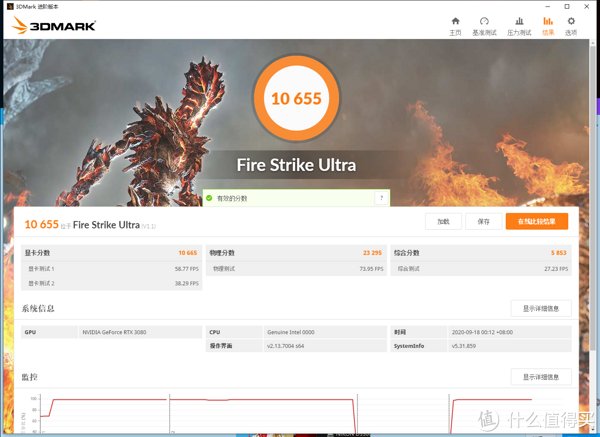Open the Options (选项) gear icon
600x437 pixels.
point(571,26)
